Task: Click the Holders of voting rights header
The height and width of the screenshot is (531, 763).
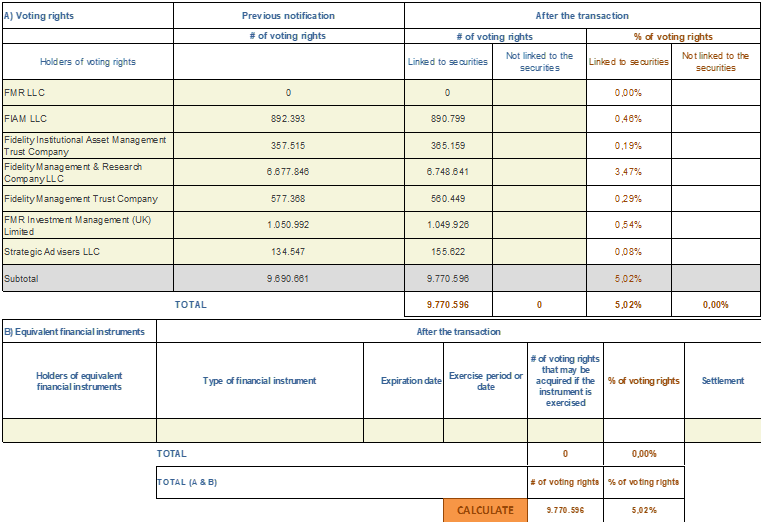Action: tap(88, 62)
